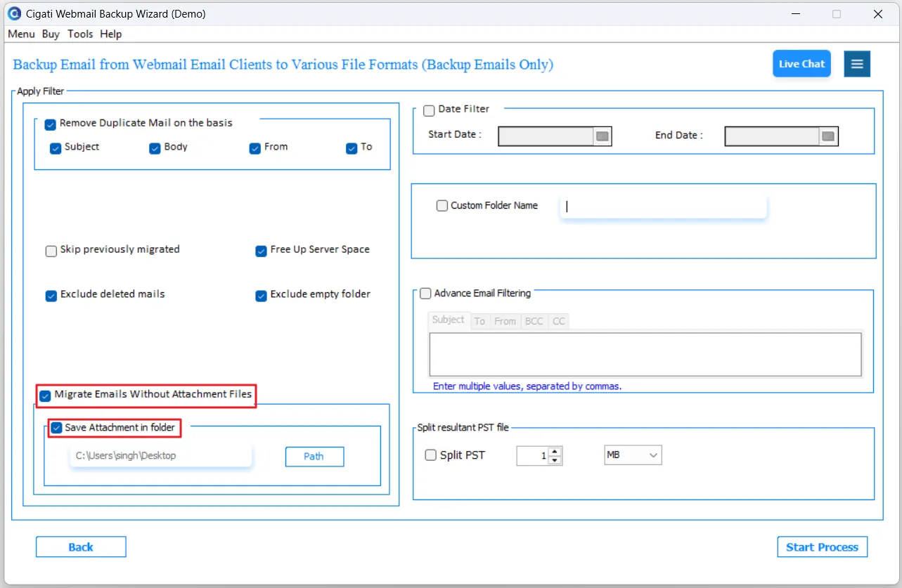Go Back to previous step
The image size is (902, 588).
click(81, 547)
